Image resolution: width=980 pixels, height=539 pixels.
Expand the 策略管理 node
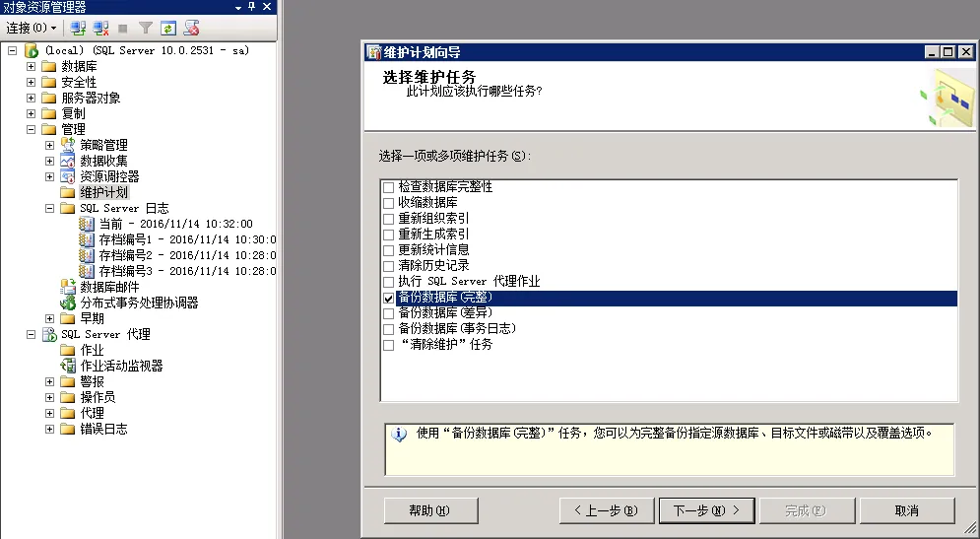(50, 145)
